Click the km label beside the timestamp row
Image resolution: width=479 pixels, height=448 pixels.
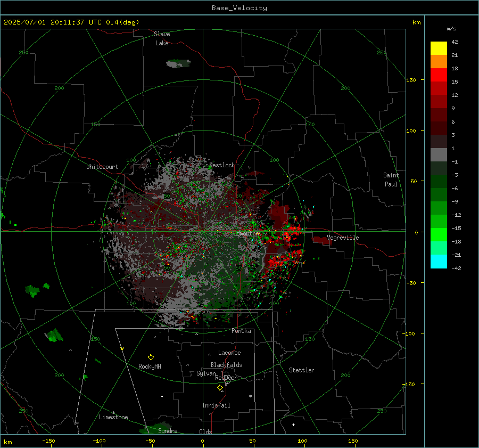pos(416,22)
